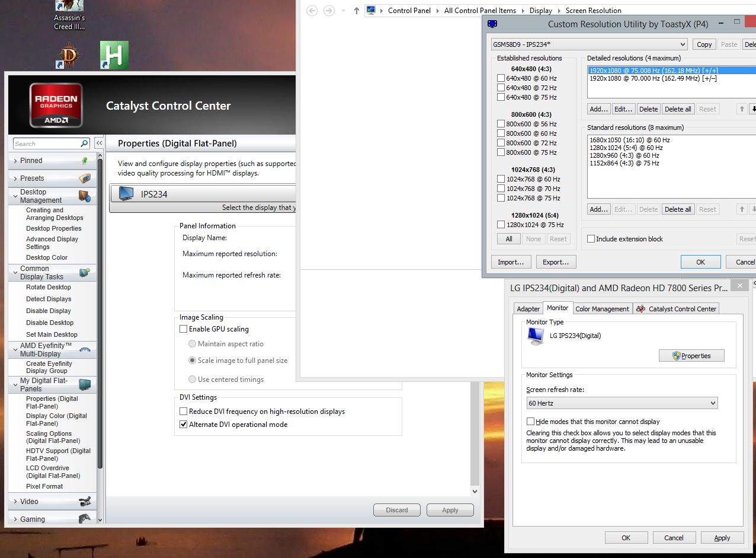Enable GPU scaling checkbox
The height and width of the screenshot is (558, 756).
coord(184,329)
